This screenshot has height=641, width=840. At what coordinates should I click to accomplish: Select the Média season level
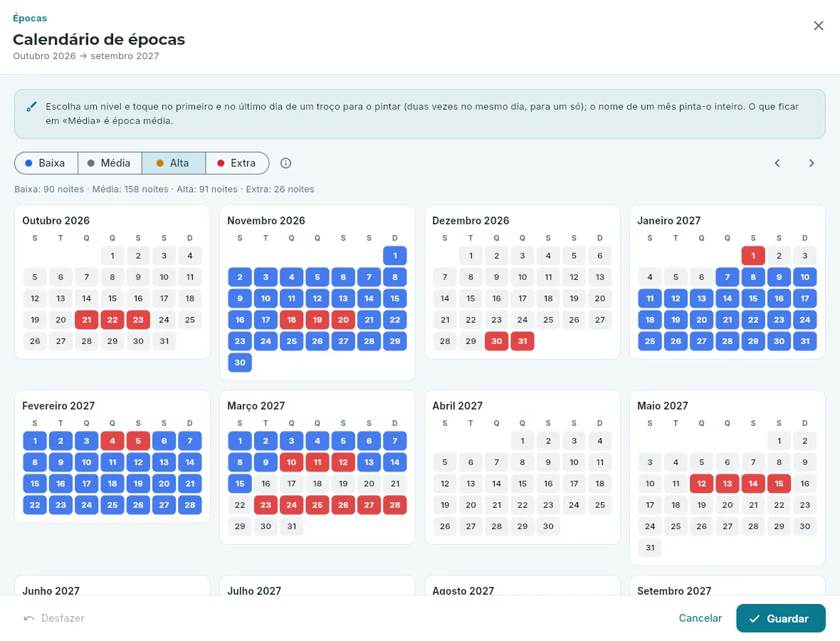110,163
